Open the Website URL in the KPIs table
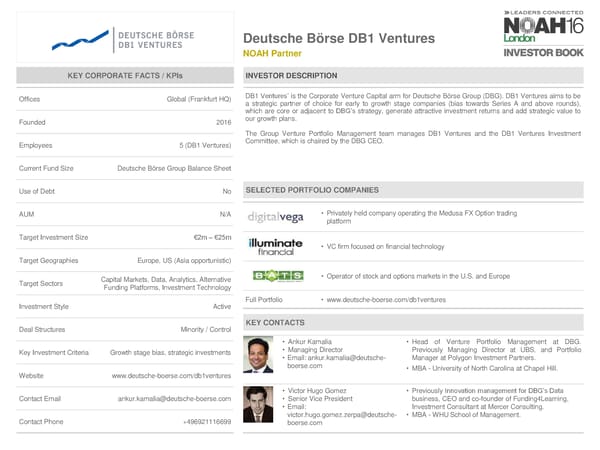Image resolution: width=600 pixels, height=450 pixels. click(171, 375)
